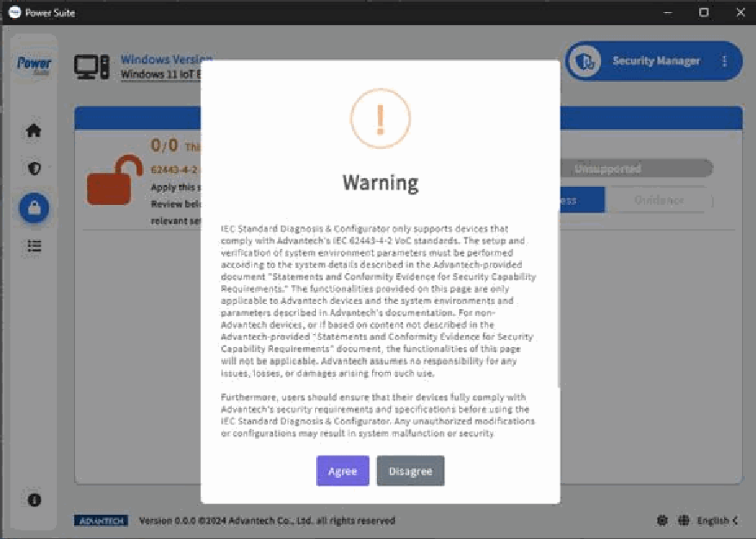The width and height of the screenshot is (756, 539).
Task: Click the Power Suite title bar icon
Action: coord(15,13)
